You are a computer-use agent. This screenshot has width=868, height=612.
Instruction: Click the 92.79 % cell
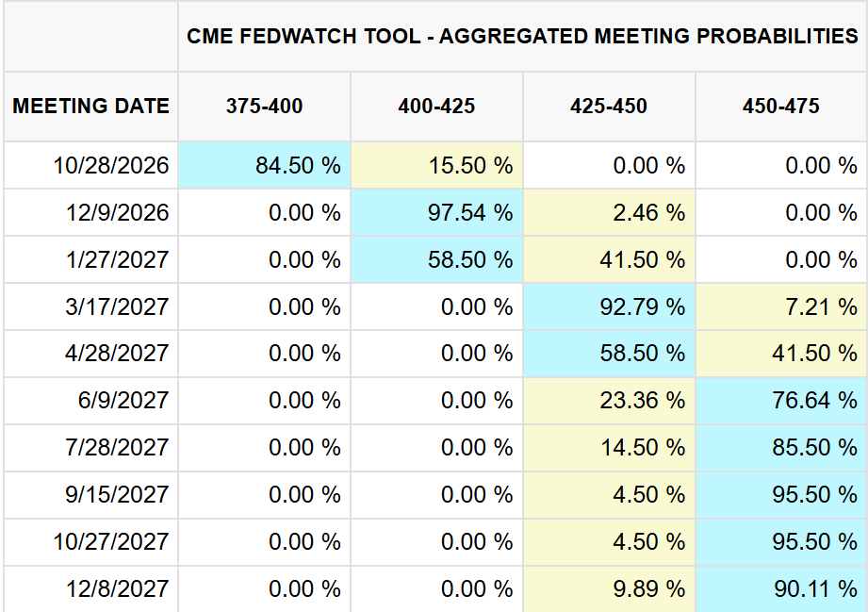pyautogui.click(x=609, y=306)
